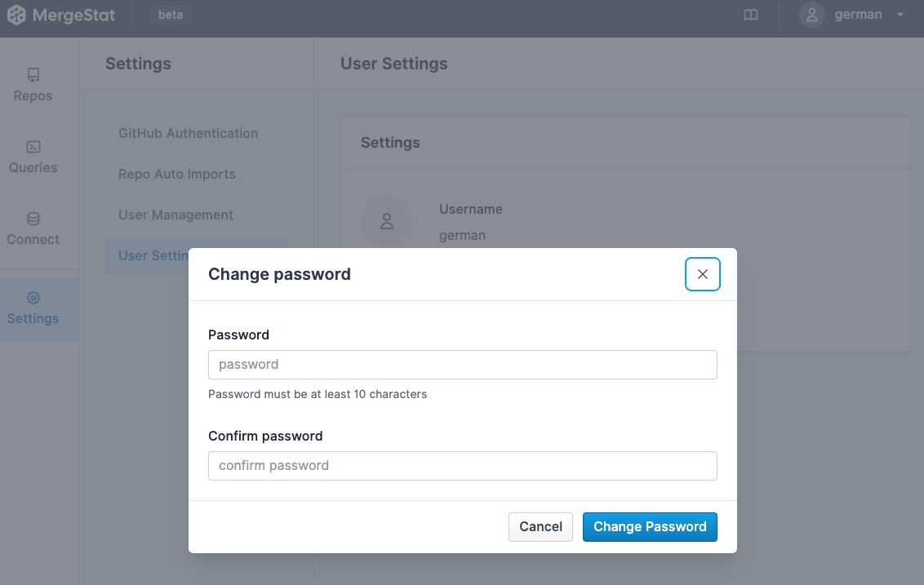Submit with the Change Password button
Image resolution: width=924 pixels, height=585 pixels.
click(650, 526)
